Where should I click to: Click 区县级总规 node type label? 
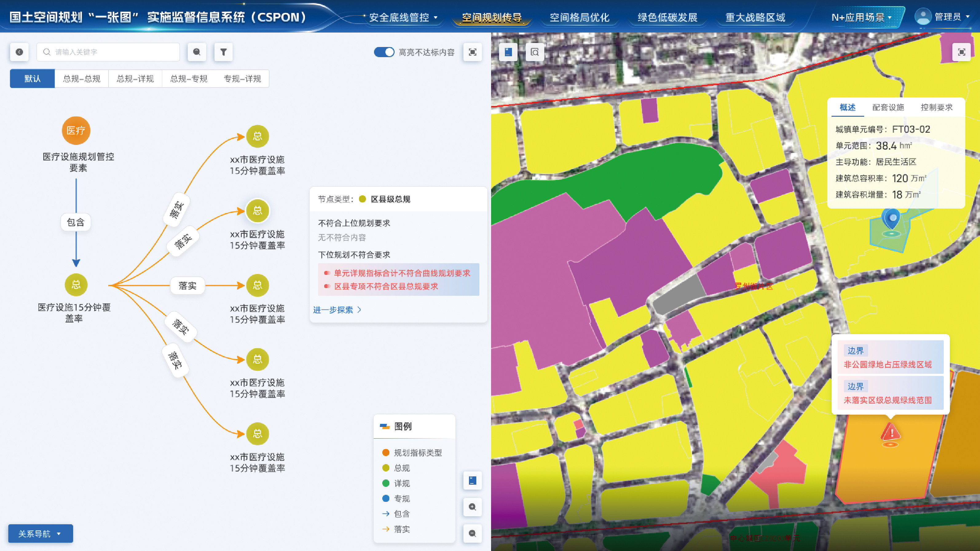pyautogui.click(x=390, y=199)
